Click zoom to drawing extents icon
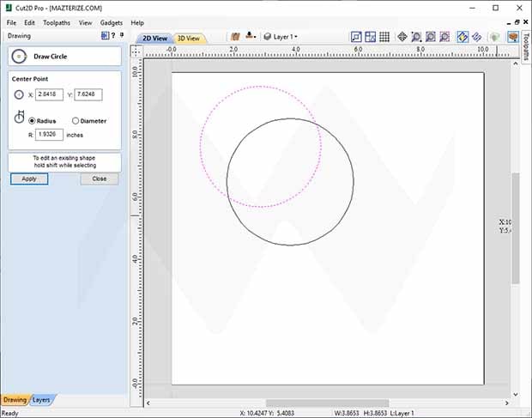 [431, 37]
